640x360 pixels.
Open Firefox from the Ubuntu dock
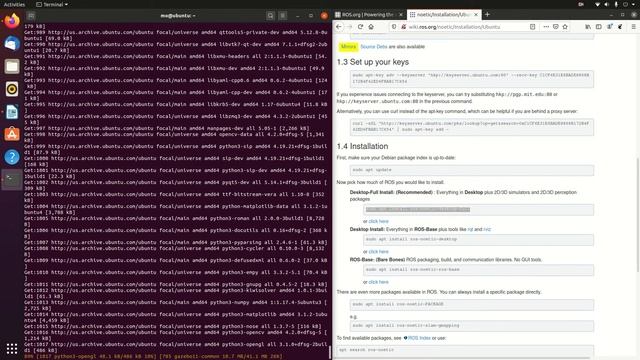[x=12, y=21]
